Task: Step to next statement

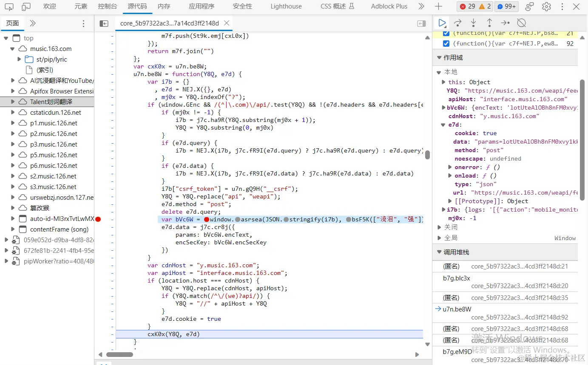Action: click(505, 23)
